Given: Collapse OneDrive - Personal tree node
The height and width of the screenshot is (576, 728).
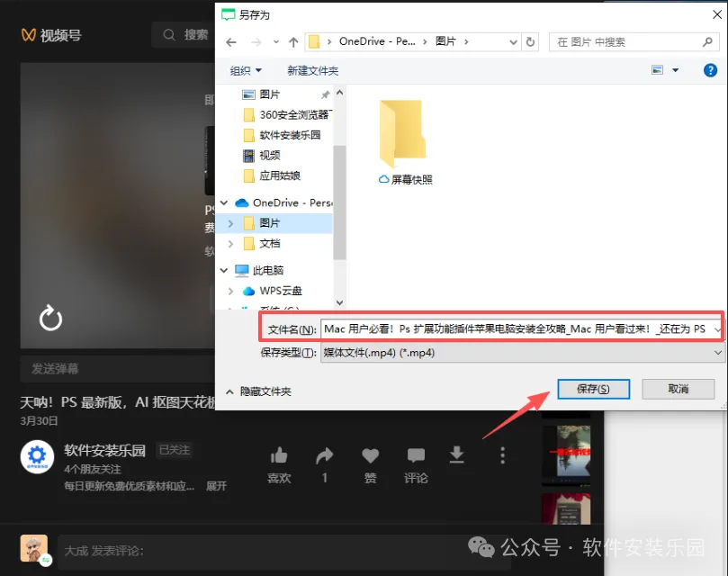Looking at the screenshot, I should click(x=224, y=203).
